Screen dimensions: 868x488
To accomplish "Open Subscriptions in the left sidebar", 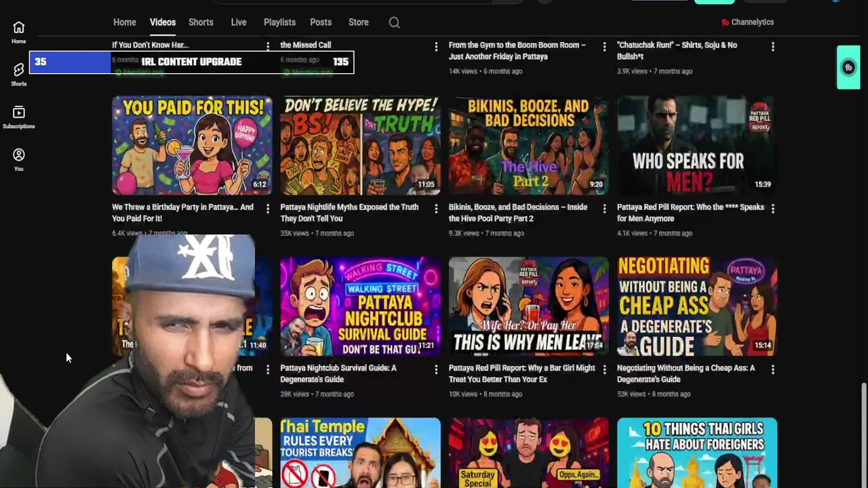I will (18, 117).
